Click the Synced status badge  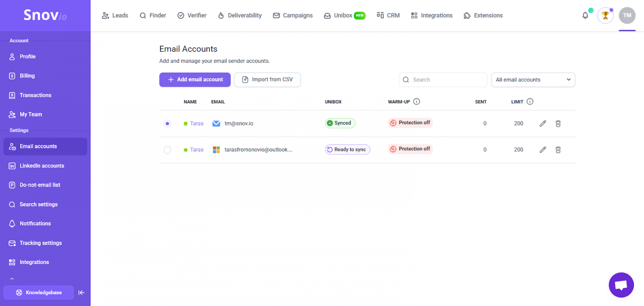point(340,123)
